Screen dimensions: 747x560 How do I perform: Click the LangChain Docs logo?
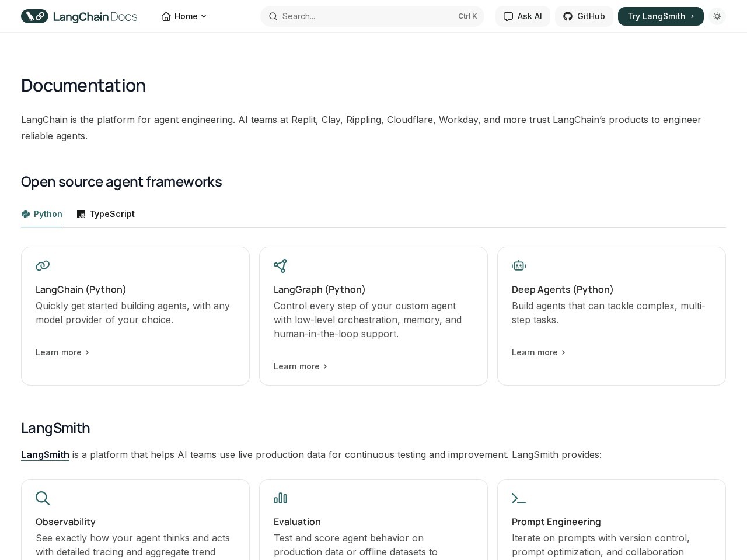[79, 16]
